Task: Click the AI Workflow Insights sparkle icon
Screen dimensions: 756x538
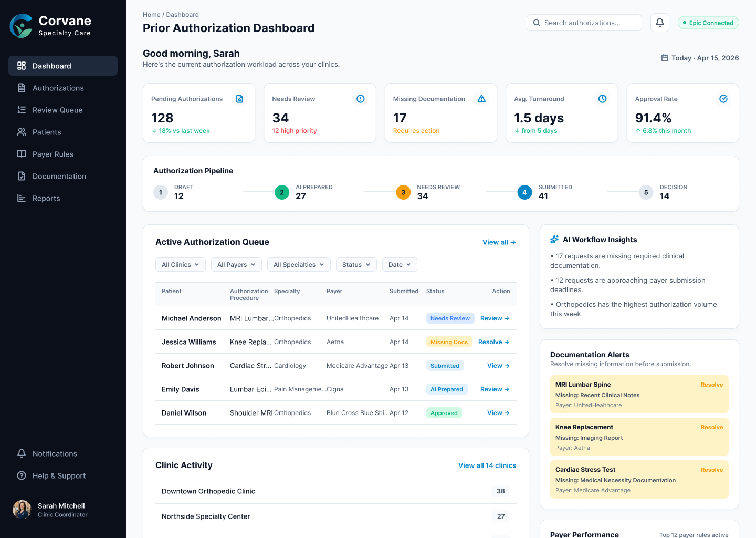Action: 554,240
